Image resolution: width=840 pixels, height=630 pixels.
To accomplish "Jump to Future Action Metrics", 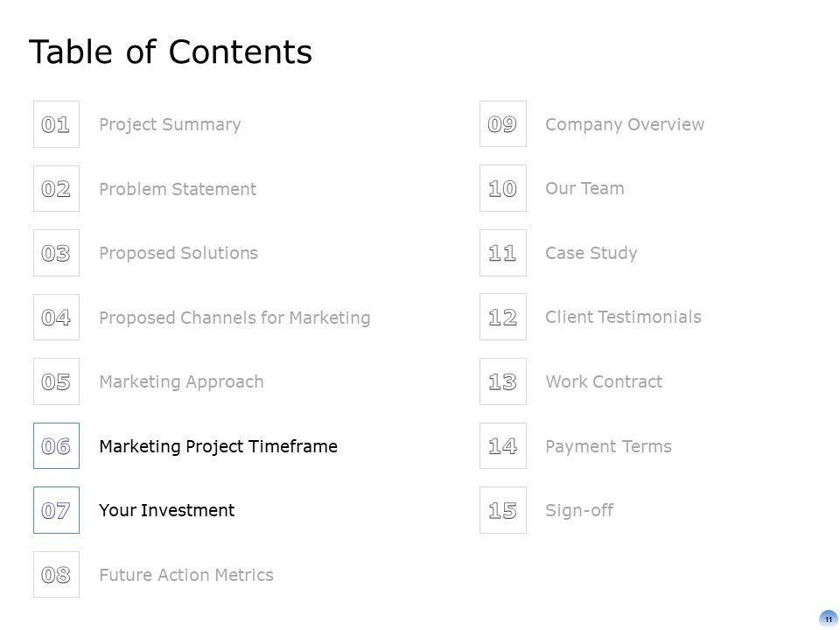I will [186, 575].
